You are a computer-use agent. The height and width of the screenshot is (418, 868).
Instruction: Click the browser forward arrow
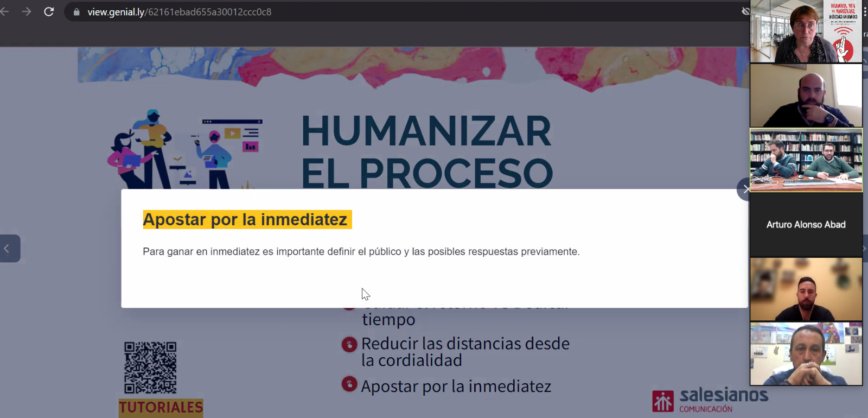pos(26,11)
